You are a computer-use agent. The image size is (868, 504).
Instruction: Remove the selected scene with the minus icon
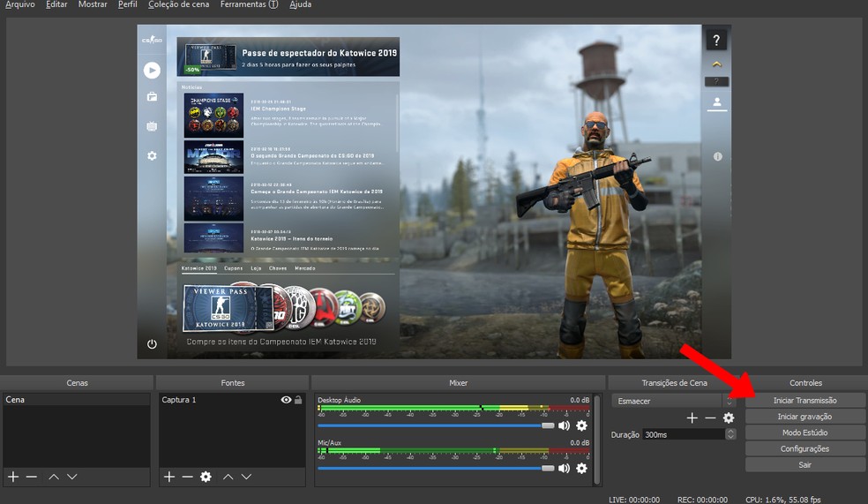(32, 477)
